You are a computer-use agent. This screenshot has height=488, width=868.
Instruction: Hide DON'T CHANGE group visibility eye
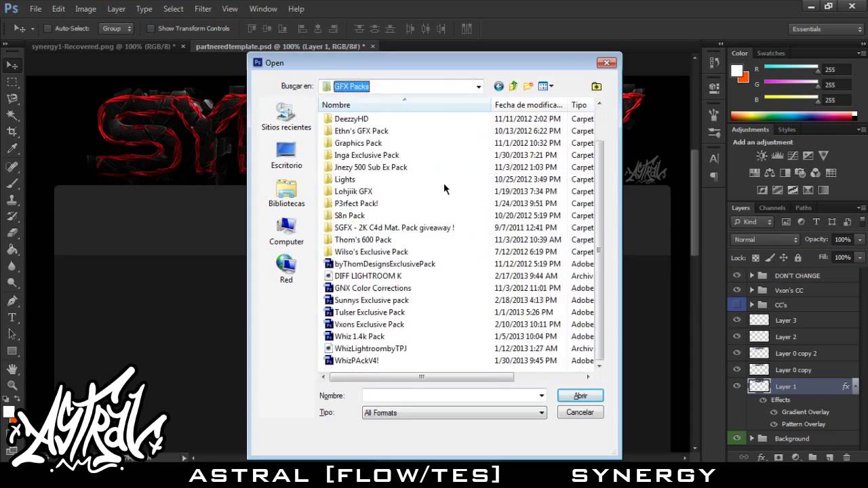click(737, 276)
